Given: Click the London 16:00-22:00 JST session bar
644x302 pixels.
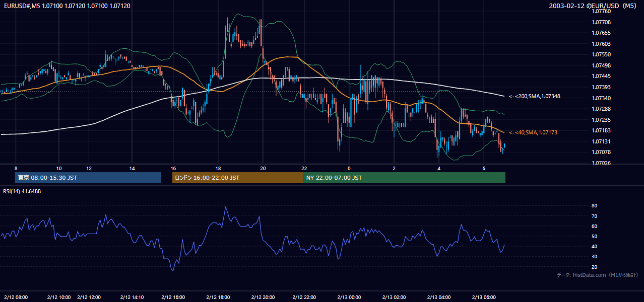Looking at the screenshot, I should tap(237, 178).
